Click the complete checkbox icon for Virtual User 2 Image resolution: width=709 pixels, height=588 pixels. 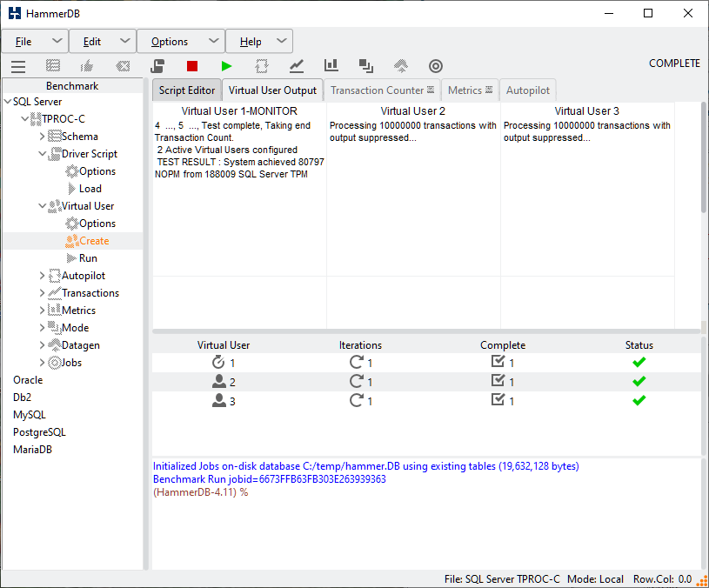coord(498,381)
